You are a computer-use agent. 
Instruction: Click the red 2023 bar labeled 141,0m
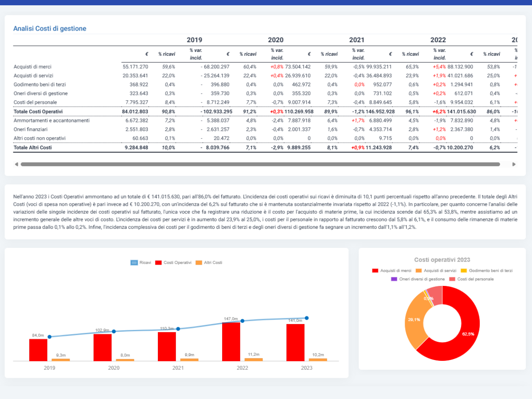[x=295, y=342]
